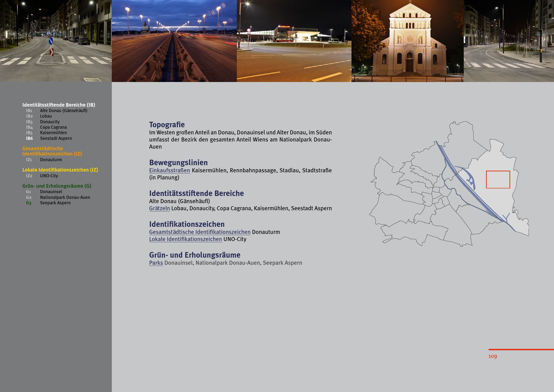Click the night street crosswalk photo at left

click(x=56, y=41)
